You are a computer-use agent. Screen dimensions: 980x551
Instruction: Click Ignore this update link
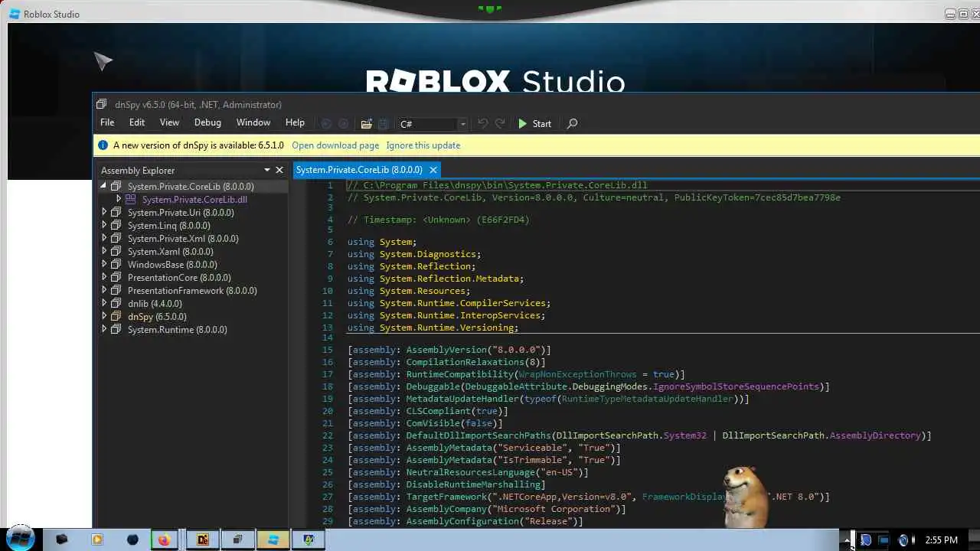(x=423, y=145)
